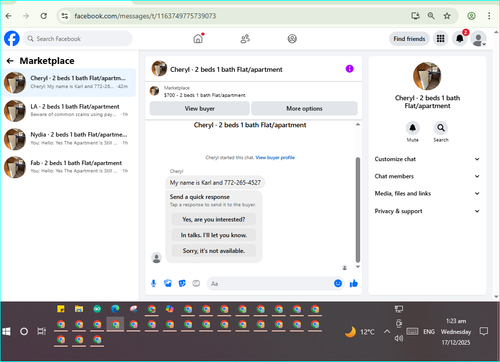Open the View buyer profile link

click(275, 158)
